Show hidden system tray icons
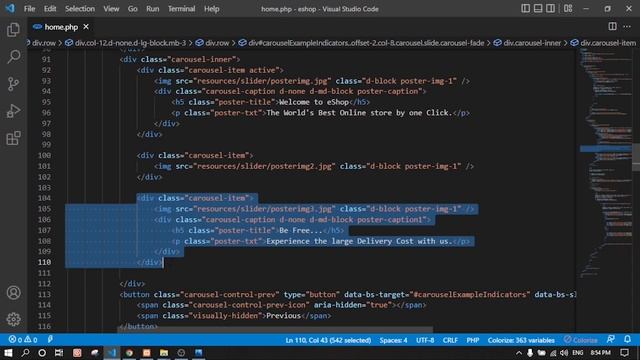The width and height of the screenshot is (640, 360). (518, 353)
